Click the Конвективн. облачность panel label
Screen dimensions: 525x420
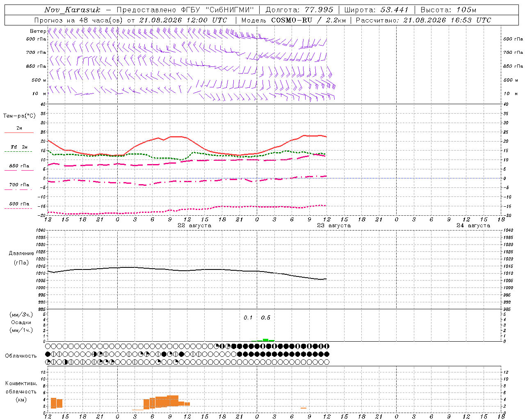21,391
